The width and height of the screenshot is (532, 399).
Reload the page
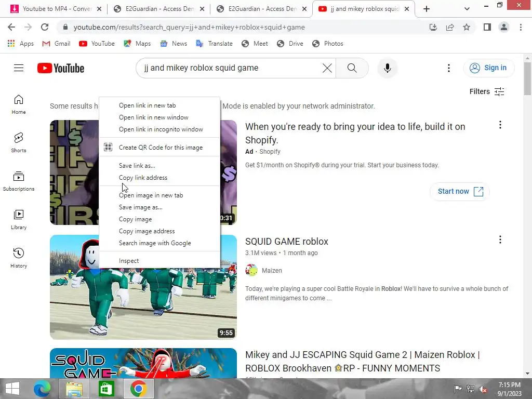point(45,27)
